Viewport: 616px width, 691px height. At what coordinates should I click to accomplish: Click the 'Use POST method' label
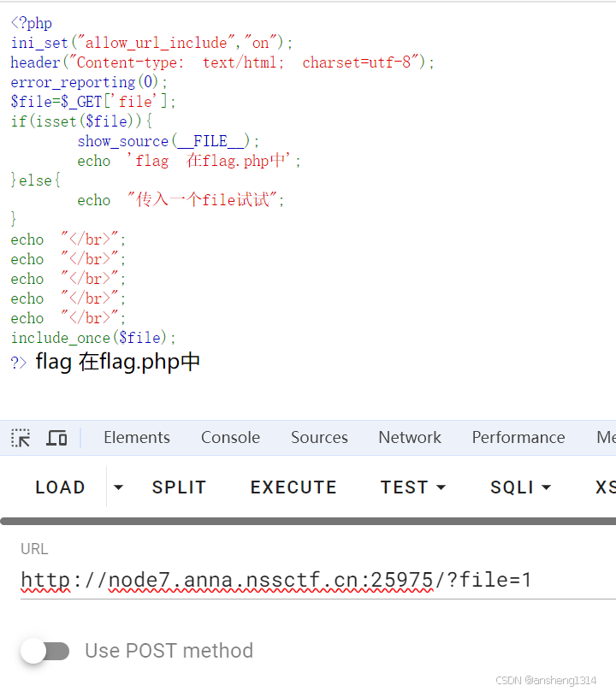[x=169, y=651]
